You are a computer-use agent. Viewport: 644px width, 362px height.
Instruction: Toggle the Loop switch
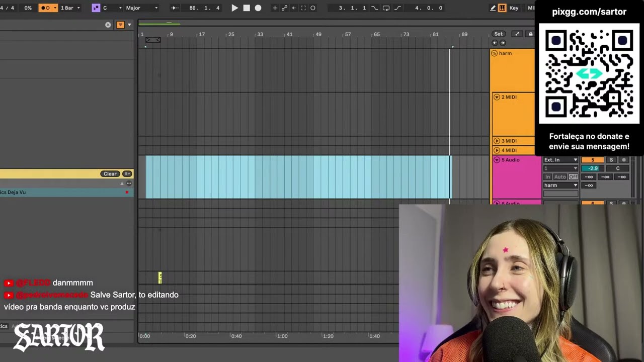pos(386,8)
